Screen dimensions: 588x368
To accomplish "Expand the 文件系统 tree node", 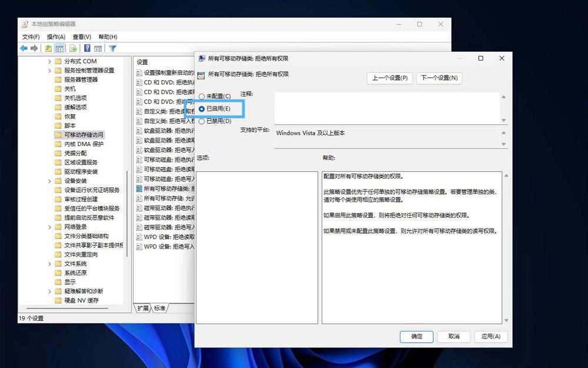I will 49,263.
